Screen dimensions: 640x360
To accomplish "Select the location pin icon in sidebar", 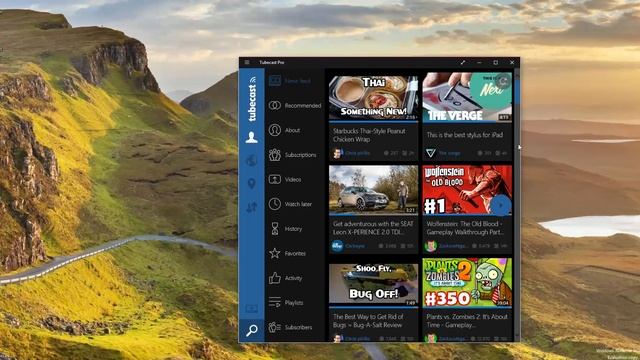I will (x=251, y=184).
